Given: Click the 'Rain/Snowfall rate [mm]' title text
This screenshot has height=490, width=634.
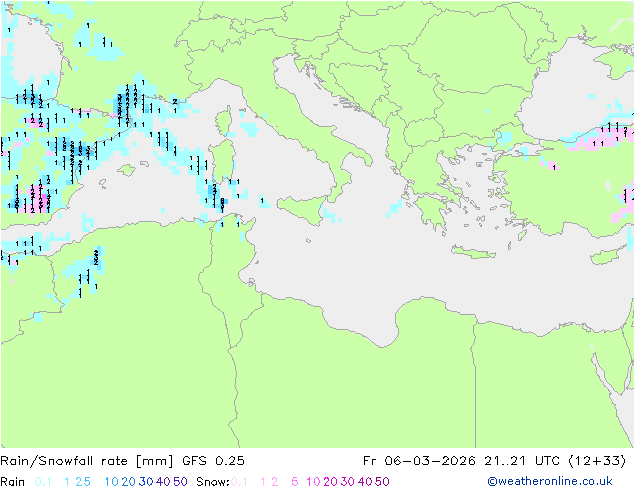Looking at the screenshot, I should 87,461.
